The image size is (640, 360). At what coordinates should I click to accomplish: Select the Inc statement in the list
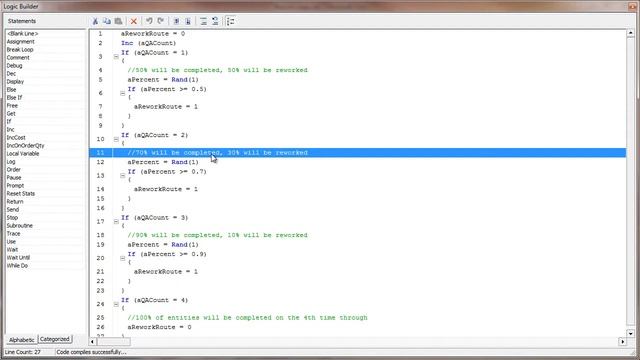point(11,129)
